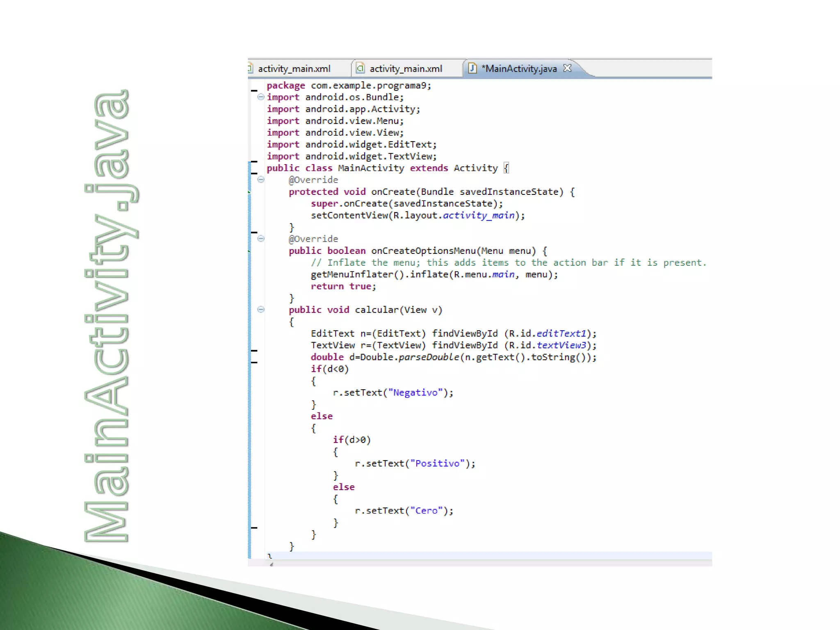Close the MainActivity.java editor tab
Screen dimensions: 840x630
tap(567, 68)
